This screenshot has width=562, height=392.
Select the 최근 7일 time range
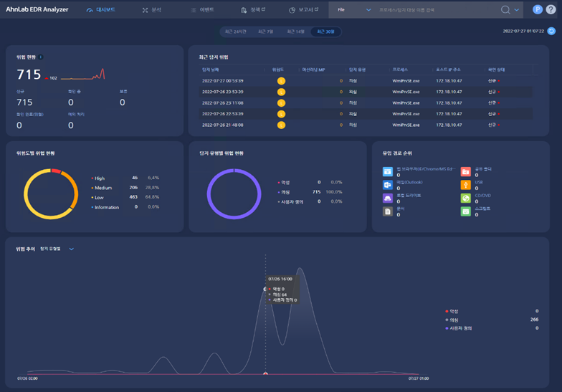(265, 32)
